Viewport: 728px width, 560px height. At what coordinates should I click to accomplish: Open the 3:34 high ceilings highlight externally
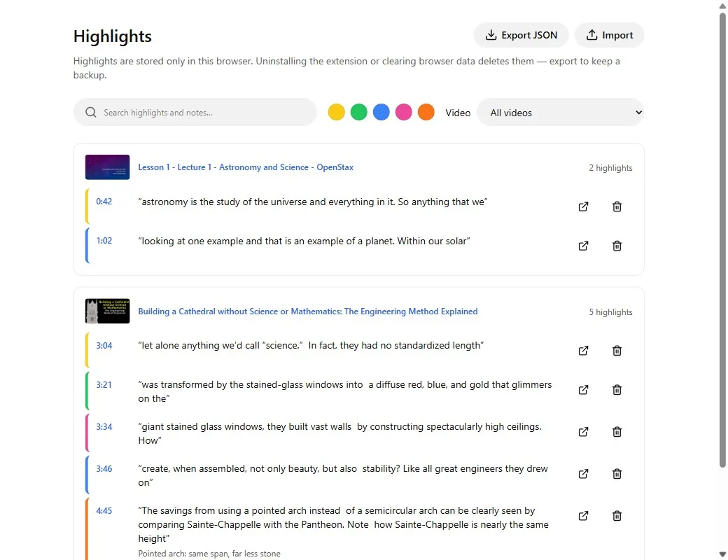[584, 432]
